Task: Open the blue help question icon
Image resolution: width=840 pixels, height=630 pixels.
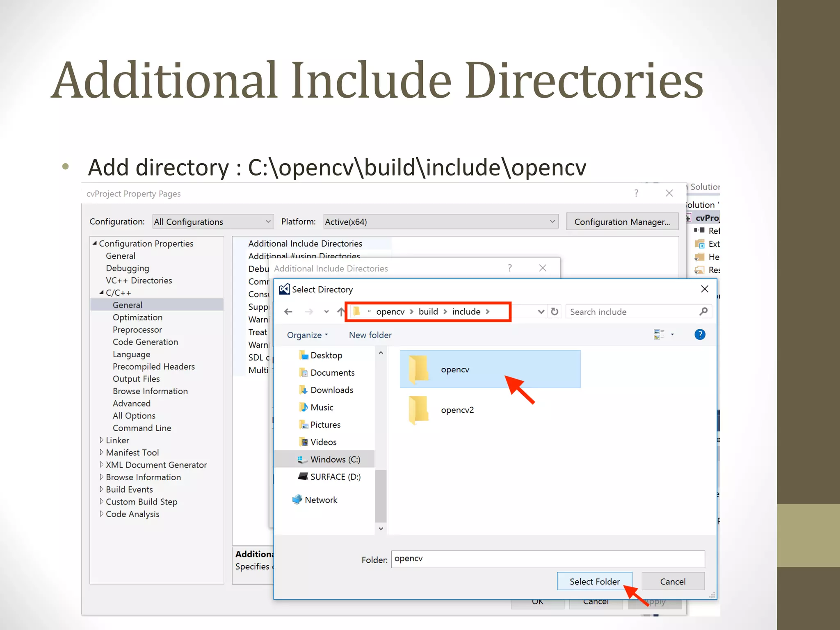Action: click(700, 335)
